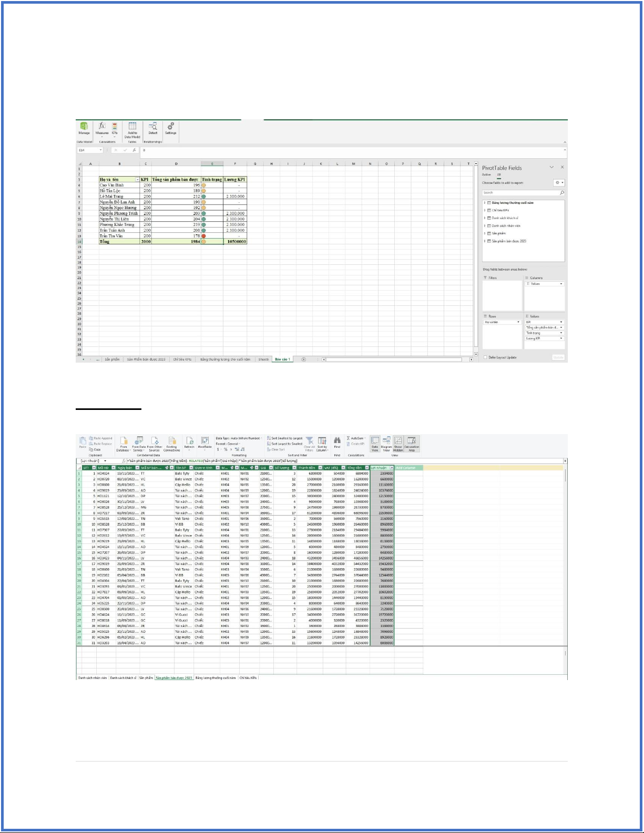Expand the Chỉ tiêu KPIs table fields
Image resolution: width=644 pixels, height=833 pixels.
[x=485, y=210]
